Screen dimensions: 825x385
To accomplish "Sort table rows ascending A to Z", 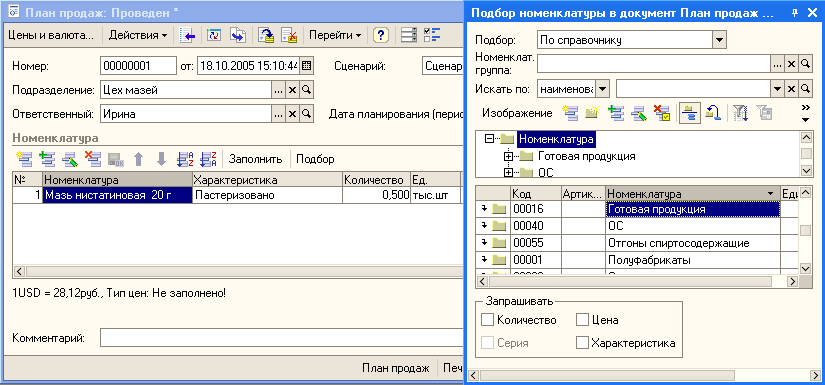I will coord(185,158).
